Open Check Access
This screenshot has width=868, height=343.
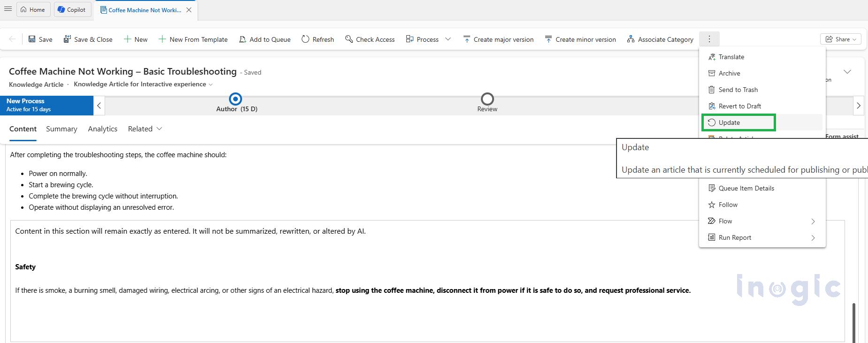pos(370,39)
